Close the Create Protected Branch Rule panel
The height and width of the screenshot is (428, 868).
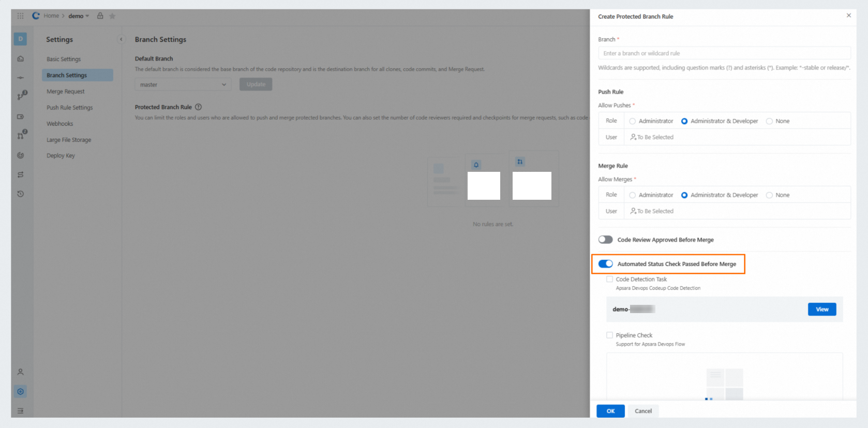(849, 16)
